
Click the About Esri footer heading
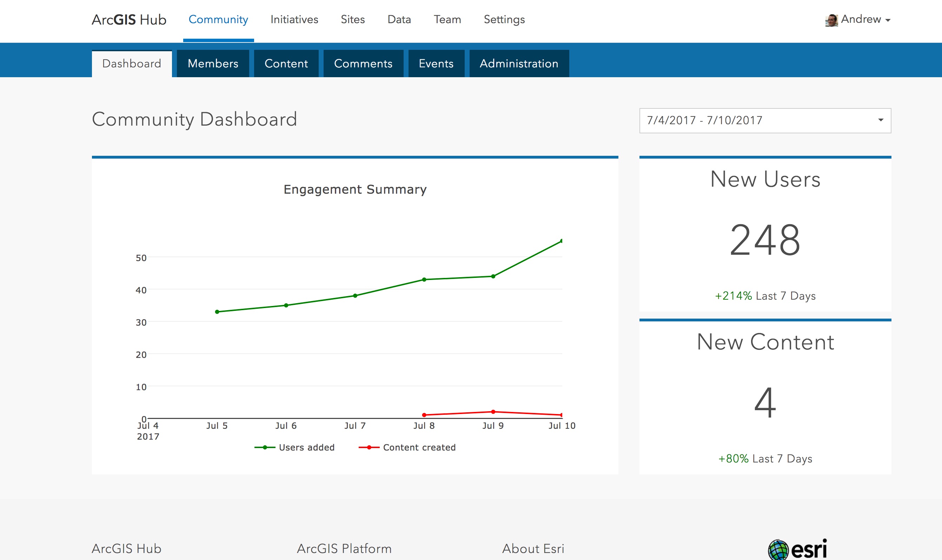[533, 548]
